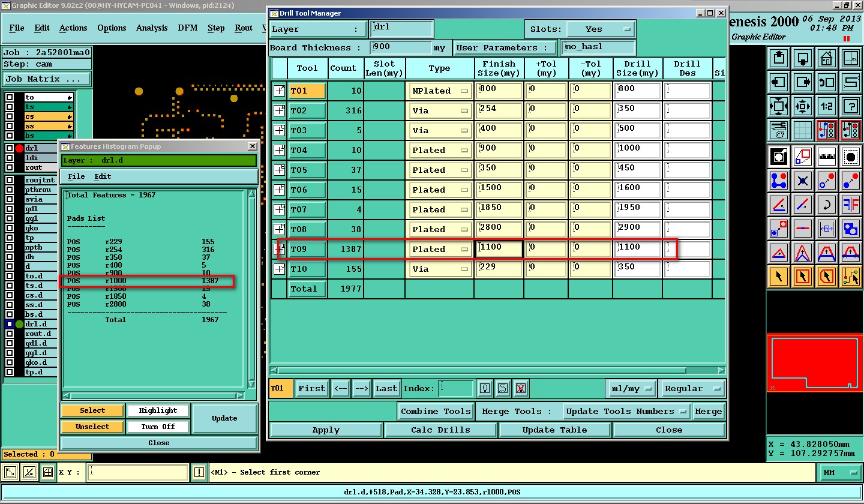Open the ml/my units dropdown
This screenshot has height=504, width=864.
(x=631, y=388)
